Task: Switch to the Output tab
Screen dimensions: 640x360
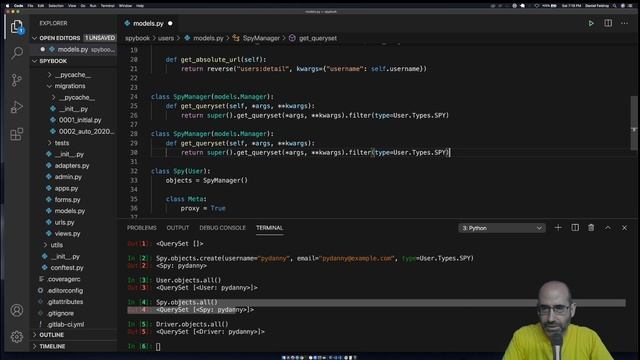Action: click(x=178, y=228)
